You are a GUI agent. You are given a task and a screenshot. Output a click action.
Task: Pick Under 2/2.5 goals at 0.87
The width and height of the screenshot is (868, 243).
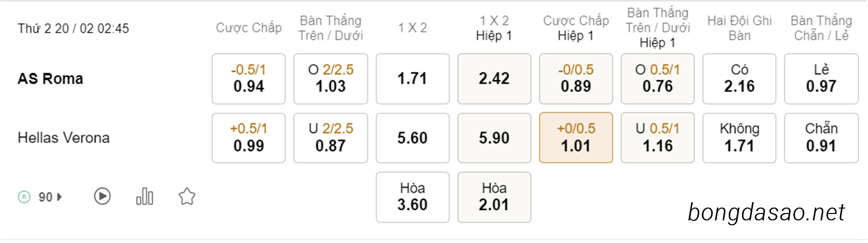tap(331, 138)
